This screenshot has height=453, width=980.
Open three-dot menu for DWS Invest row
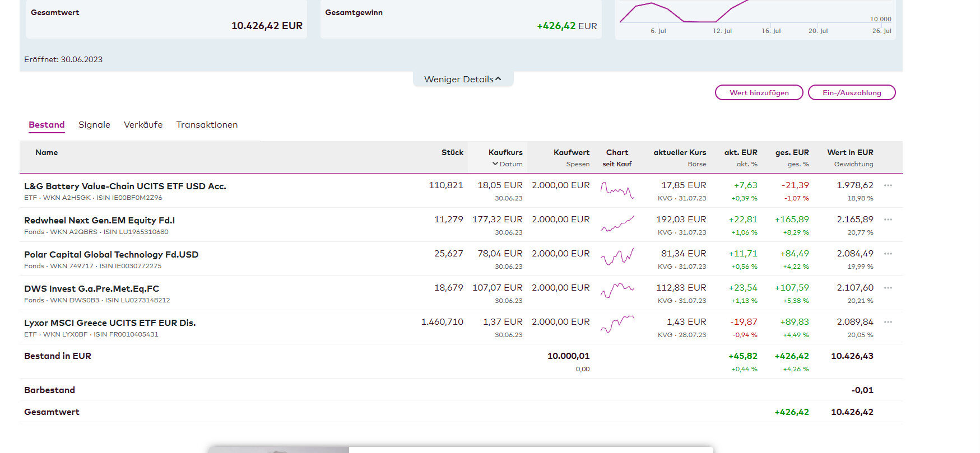pos(888,288)
